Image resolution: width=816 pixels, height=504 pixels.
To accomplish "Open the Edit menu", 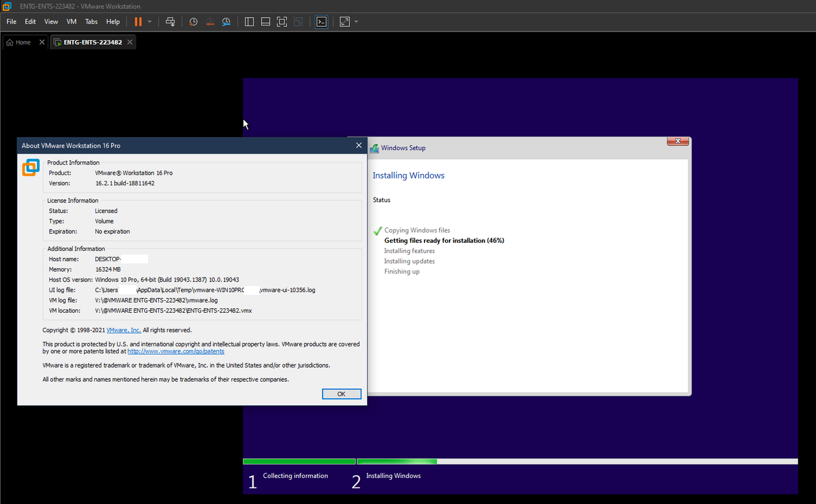I will pyautogui.click(x=31, y=22).
